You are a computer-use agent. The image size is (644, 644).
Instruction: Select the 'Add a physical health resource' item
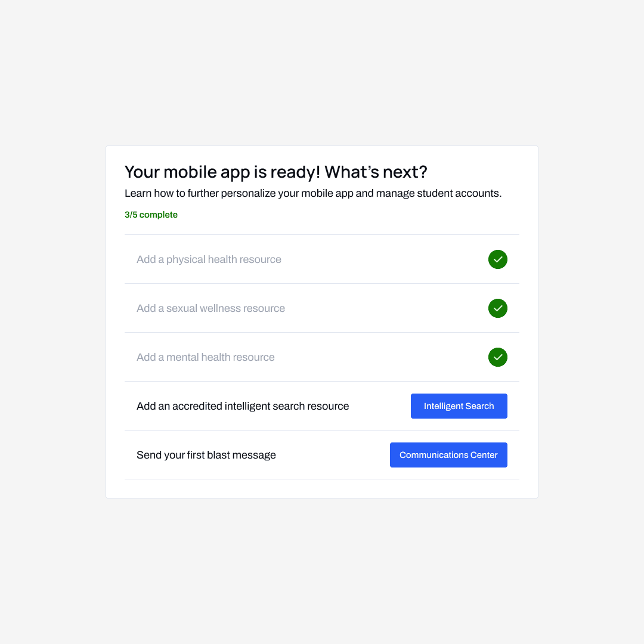pyautogui.click(x=209, y=259)
